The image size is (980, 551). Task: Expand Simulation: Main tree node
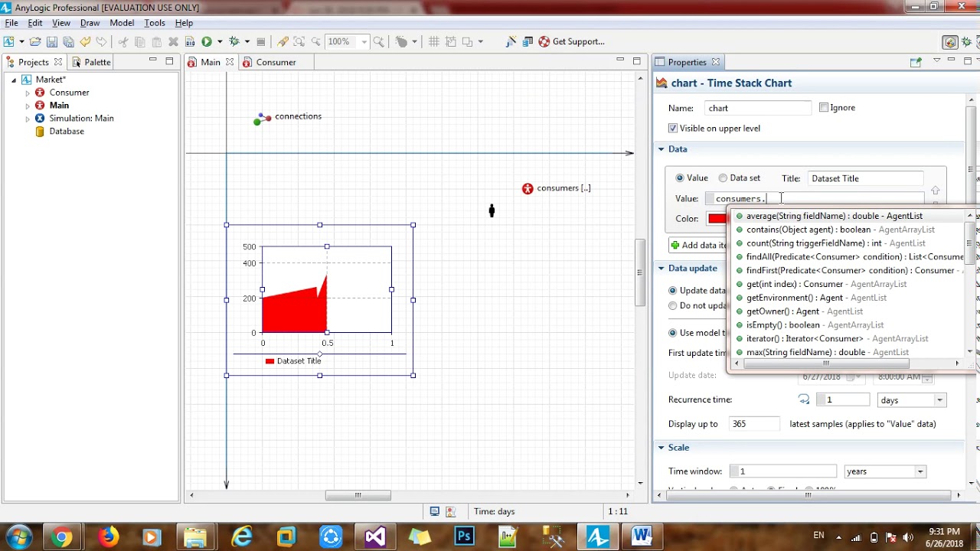click(28, 119)
